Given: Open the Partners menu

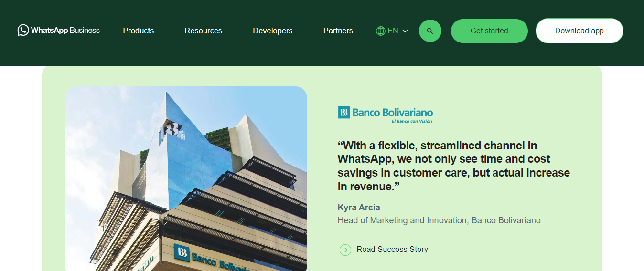Looking at the screenshot, I should pyautogui.click(x=338, y=31).
